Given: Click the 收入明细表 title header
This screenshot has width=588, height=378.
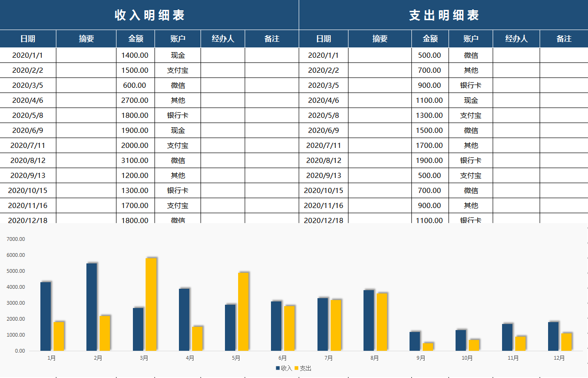Looking at the screenshot, I should 149,15.
